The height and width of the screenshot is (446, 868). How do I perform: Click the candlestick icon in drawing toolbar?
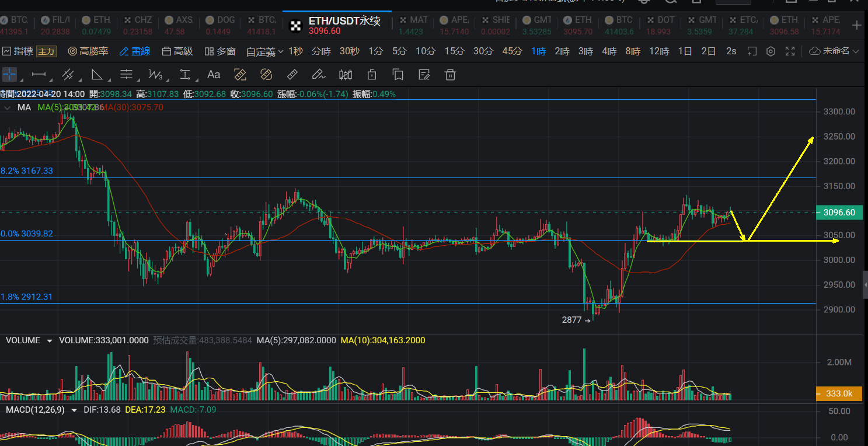[x=346, y=75]
